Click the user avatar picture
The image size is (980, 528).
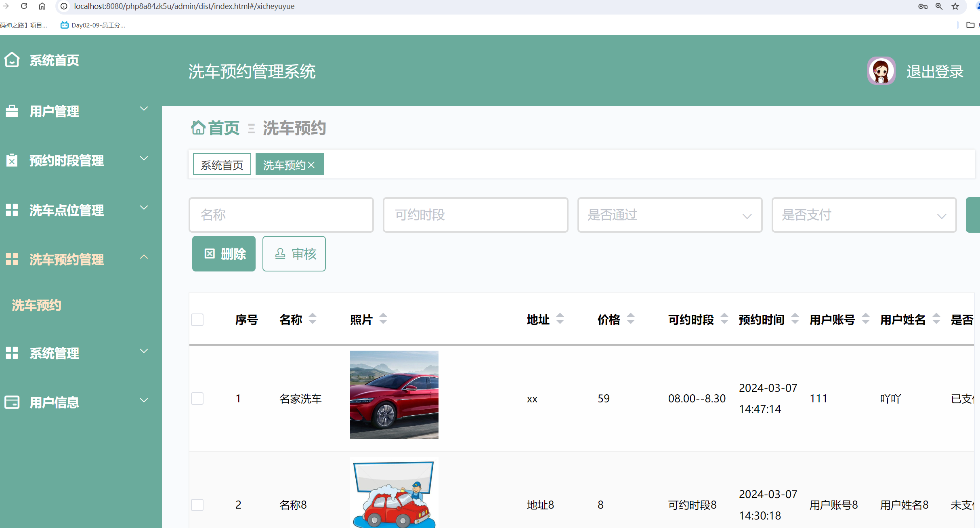click(x=881, y=71)
